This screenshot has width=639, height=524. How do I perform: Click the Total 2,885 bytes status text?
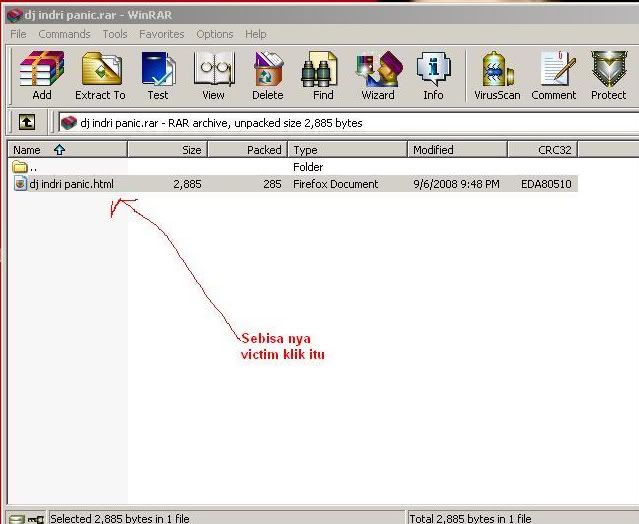(470, 518)
